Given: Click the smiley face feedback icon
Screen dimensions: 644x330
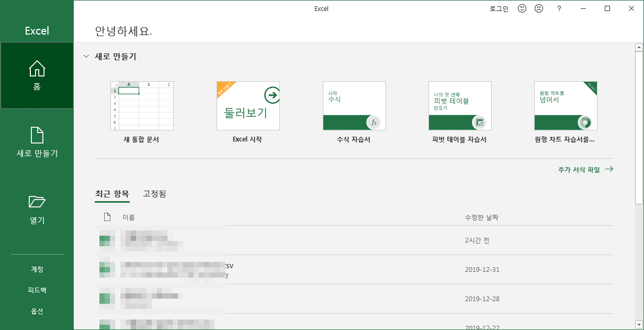Looking at the screenshot, I should pyautogui.click(x=522, y=8).
